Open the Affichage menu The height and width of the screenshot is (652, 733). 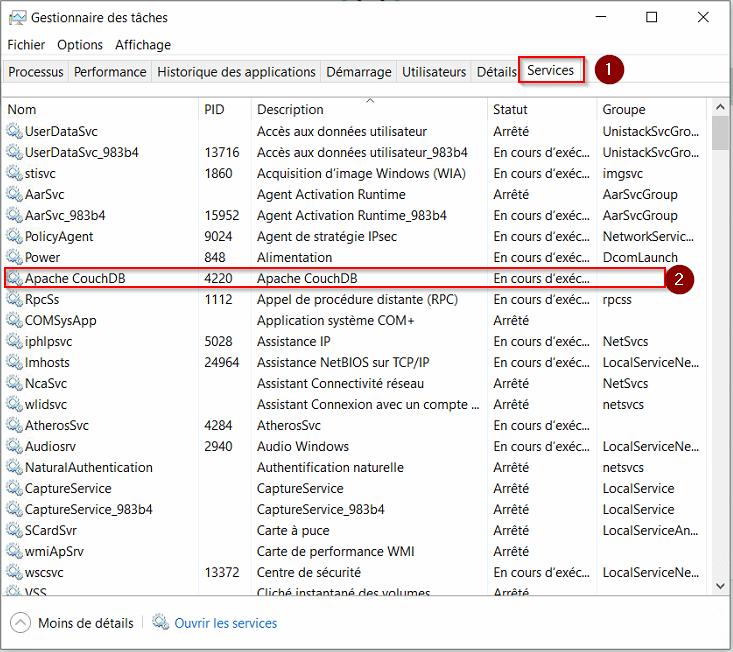pos(143,45)
